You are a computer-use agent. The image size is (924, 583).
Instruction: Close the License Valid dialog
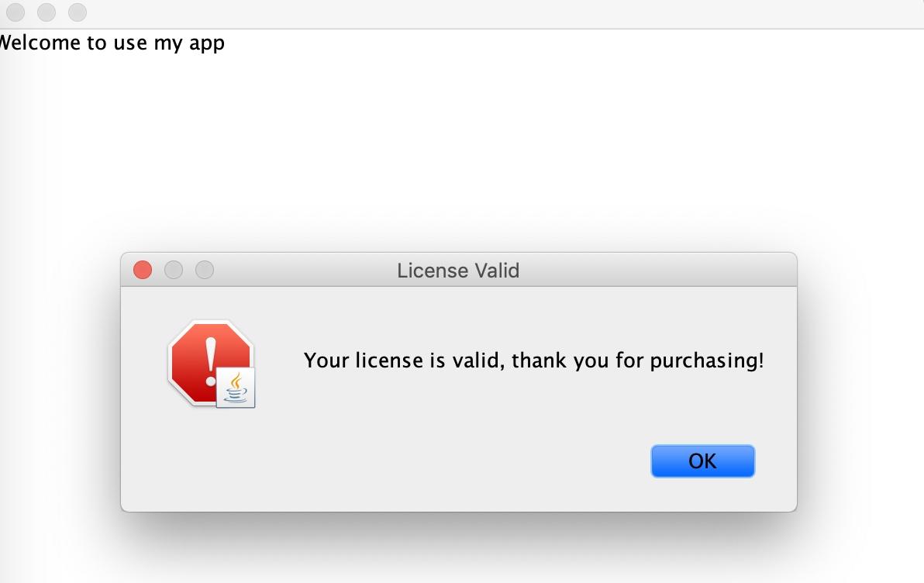143,270
